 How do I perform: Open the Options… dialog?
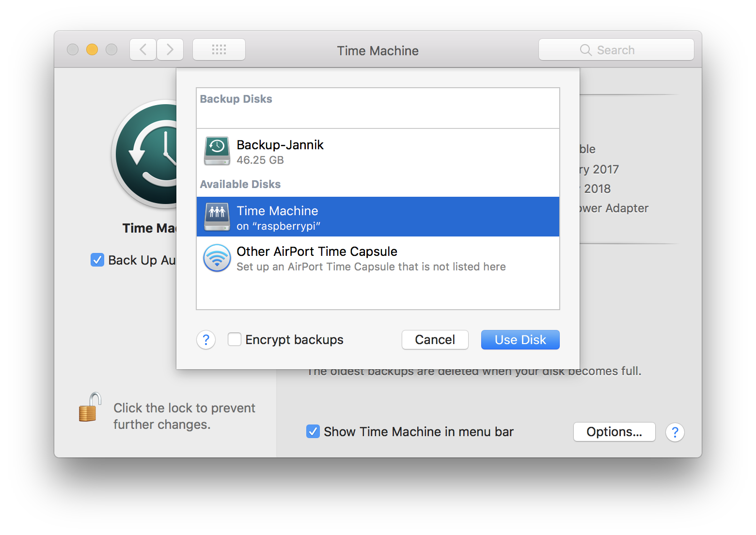(614, 432)
